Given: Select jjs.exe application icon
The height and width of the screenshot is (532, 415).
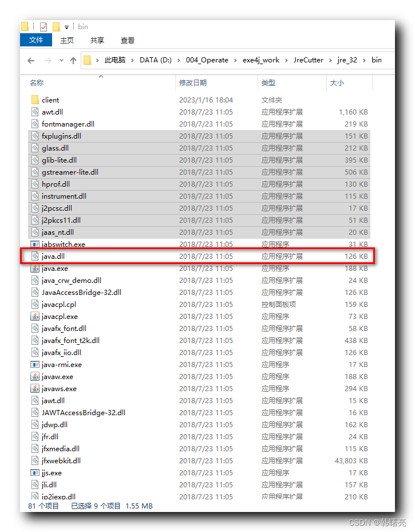Looking at the screenshot, I should 35,472.
